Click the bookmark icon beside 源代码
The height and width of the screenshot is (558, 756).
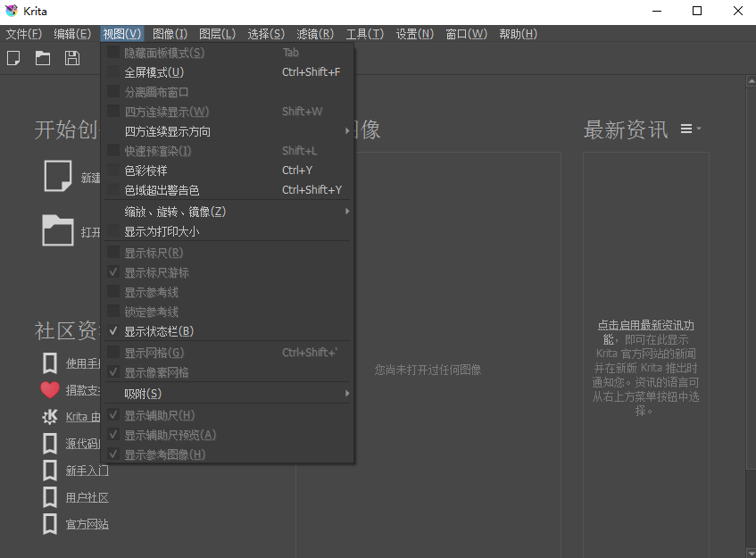50,443
